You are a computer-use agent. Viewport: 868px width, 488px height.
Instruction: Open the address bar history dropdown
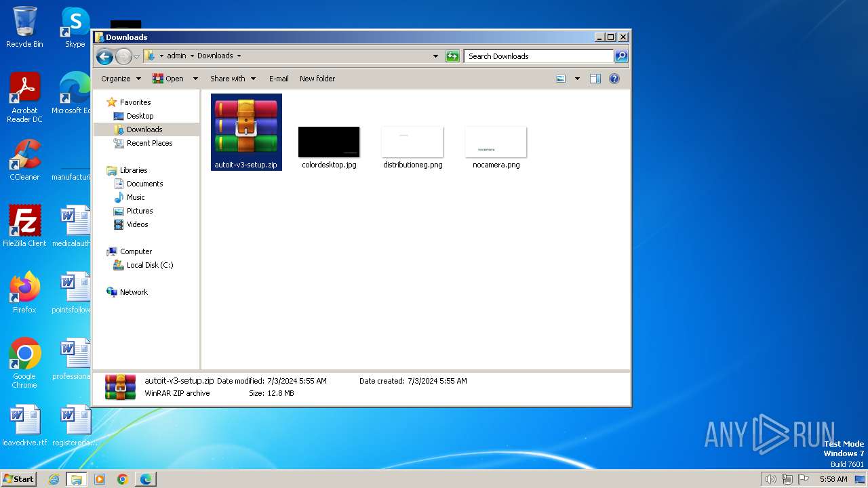coord(435,56)
